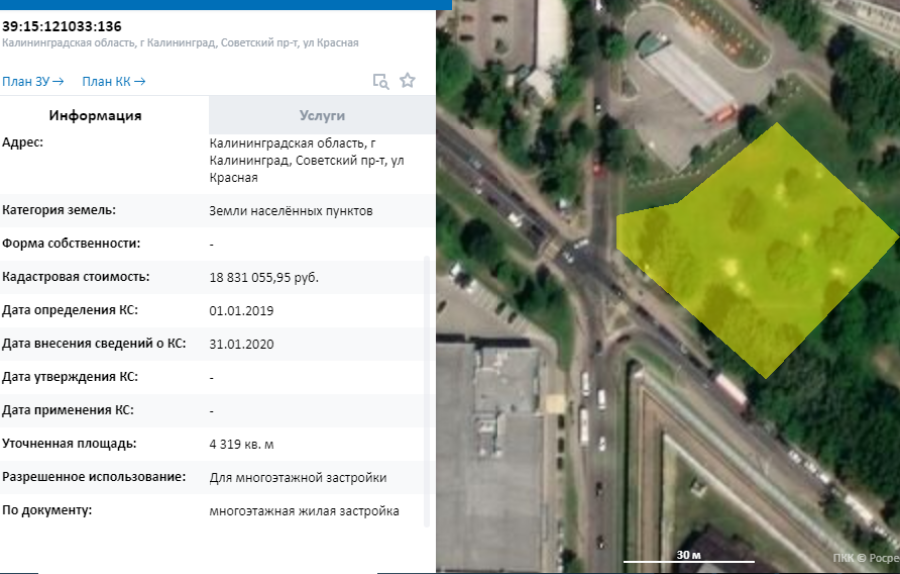Image resolution: width=900 pixels, height=574 pixels.
Task: Click the 'Дата утверждения КС:' label
Action: click(x=69, y=377)
